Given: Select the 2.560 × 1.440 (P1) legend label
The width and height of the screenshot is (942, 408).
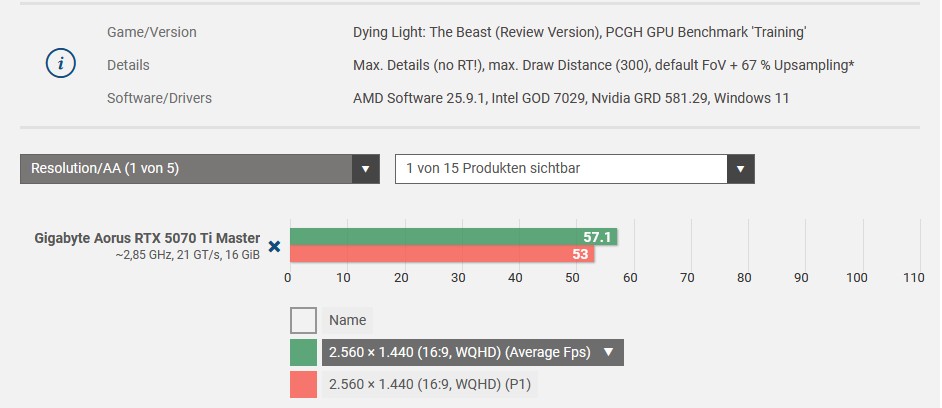Looking at the screenshot, I should pos(430,384).
